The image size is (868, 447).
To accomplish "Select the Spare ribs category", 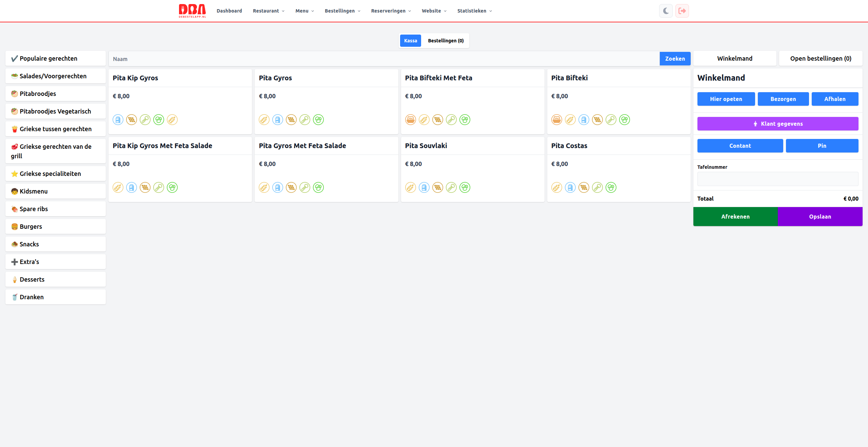I will point(56,209).
